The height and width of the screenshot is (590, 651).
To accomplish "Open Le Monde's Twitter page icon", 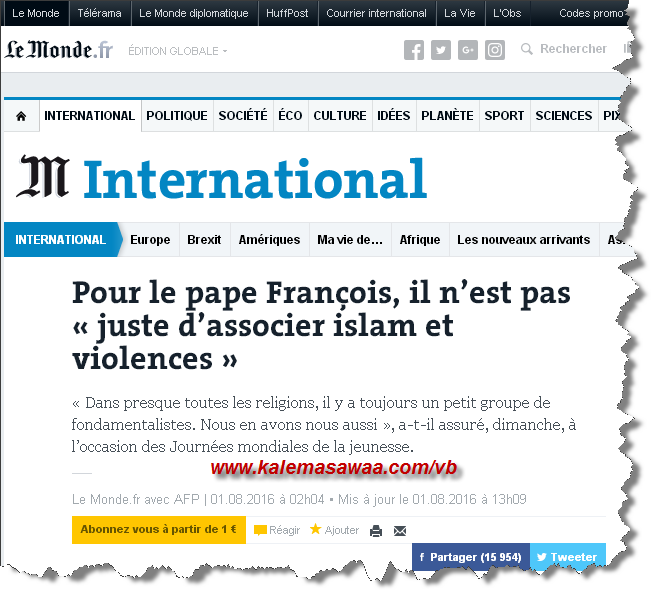I will pyautogui.click(x=441, y=50).
